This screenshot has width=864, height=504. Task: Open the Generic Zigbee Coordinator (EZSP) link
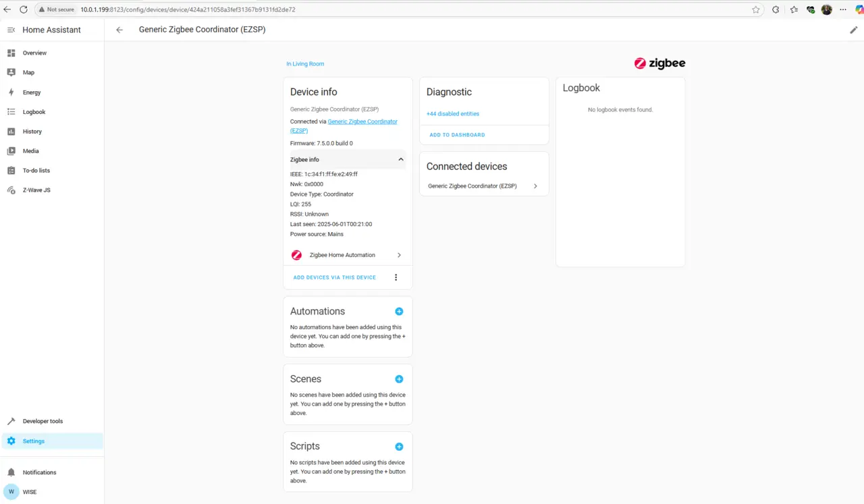tap(344, 126)
